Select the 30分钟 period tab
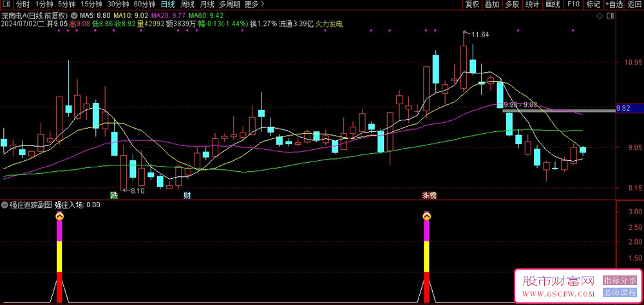Screen dimensions: 644x305 (x=117, y=5)
